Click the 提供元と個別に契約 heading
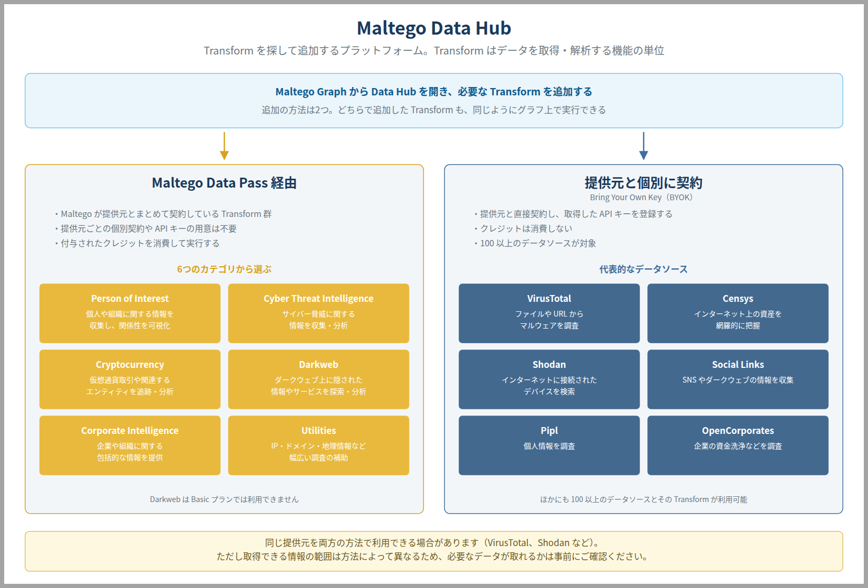The width and height of the screenshot is (868, 588). [644, 183]
